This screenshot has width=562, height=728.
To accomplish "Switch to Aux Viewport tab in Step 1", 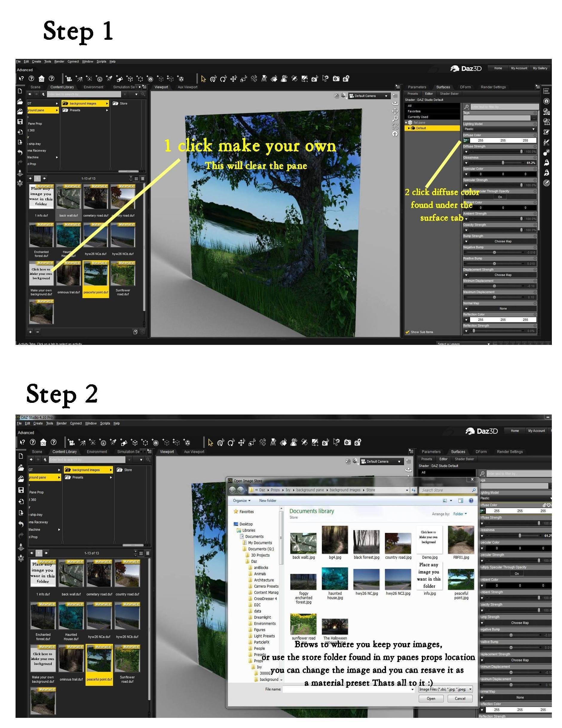I will (188, 87).
